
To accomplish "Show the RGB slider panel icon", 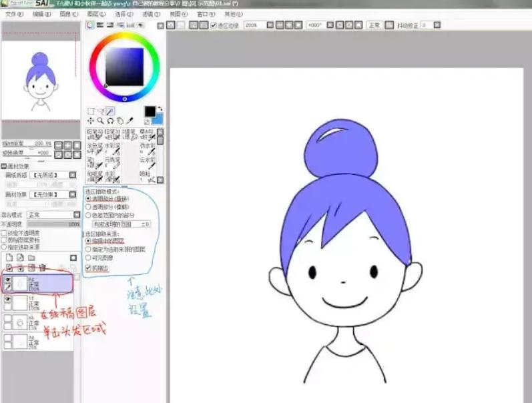I will 100,25.
